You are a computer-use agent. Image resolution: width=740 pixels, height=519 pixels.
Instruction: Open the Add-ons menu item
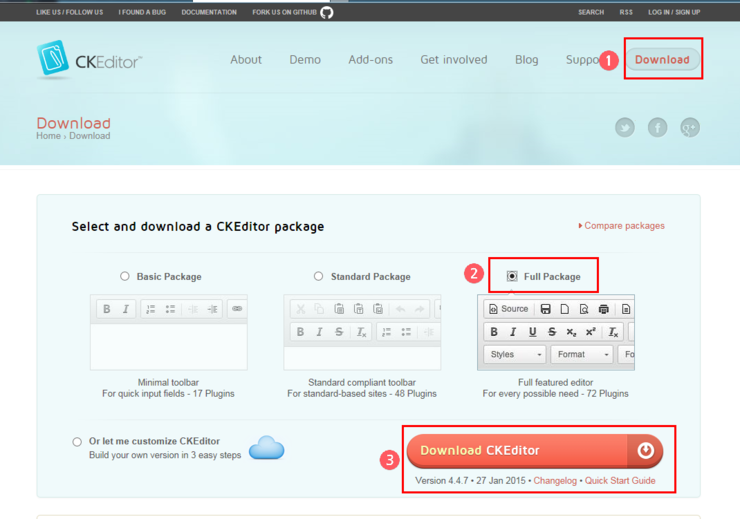[370, 59]
